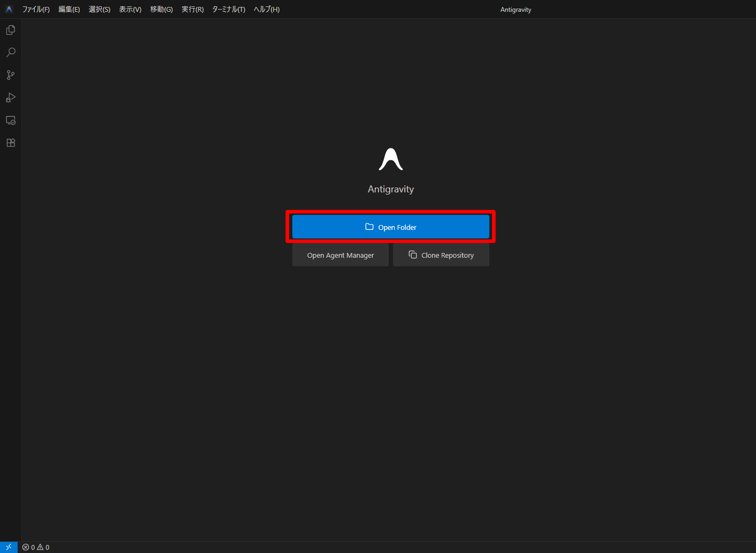Select the Search icon in the activity bar
756x553 pixels.
pyautogui.click(x=10, y=52)
